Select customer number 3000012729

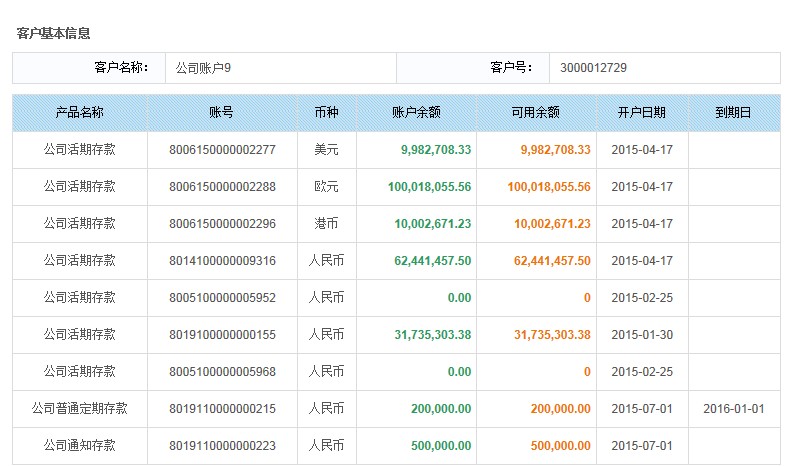click(x=594, y=68)
